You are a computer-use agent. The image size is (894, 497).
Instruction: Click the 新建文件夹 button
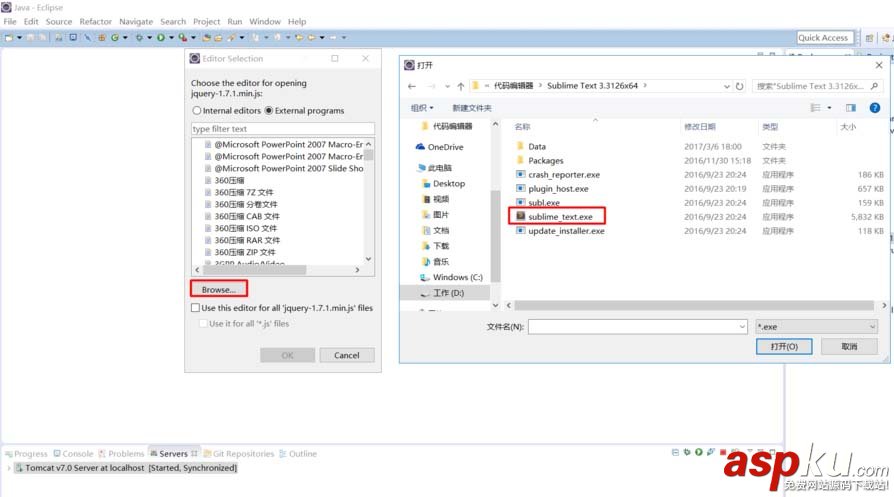click(x=472, y=108)
